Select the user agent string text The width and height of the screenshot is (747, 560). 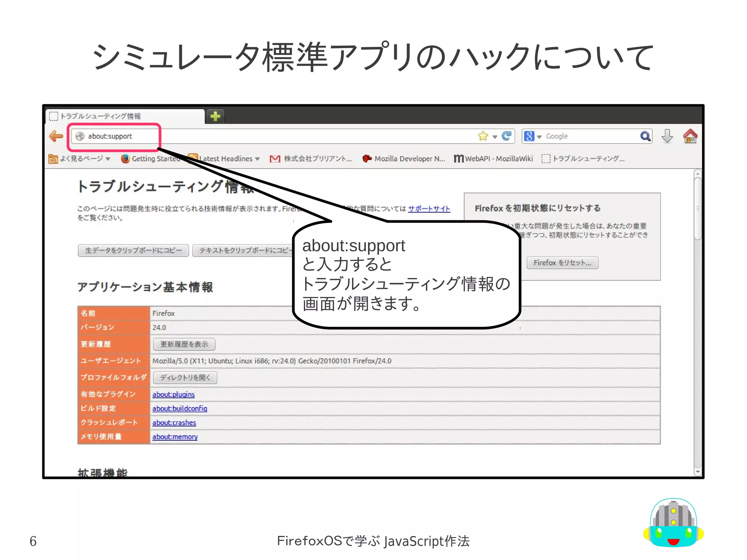point(272,361)
